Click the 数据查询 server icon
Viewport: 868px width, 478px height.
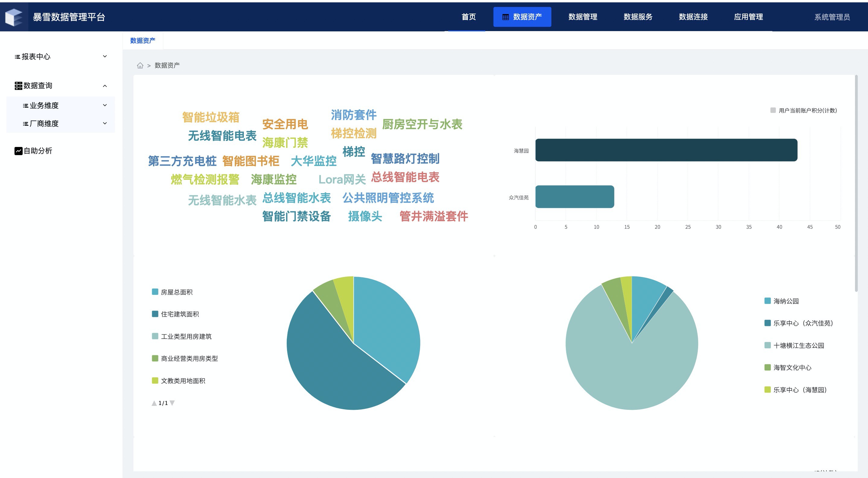coord(18,86)
